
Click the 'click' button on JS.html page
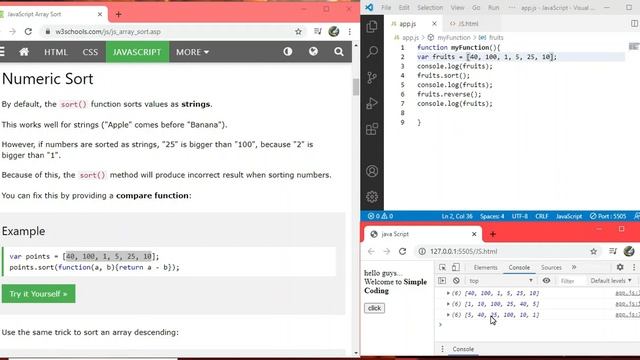374,308
